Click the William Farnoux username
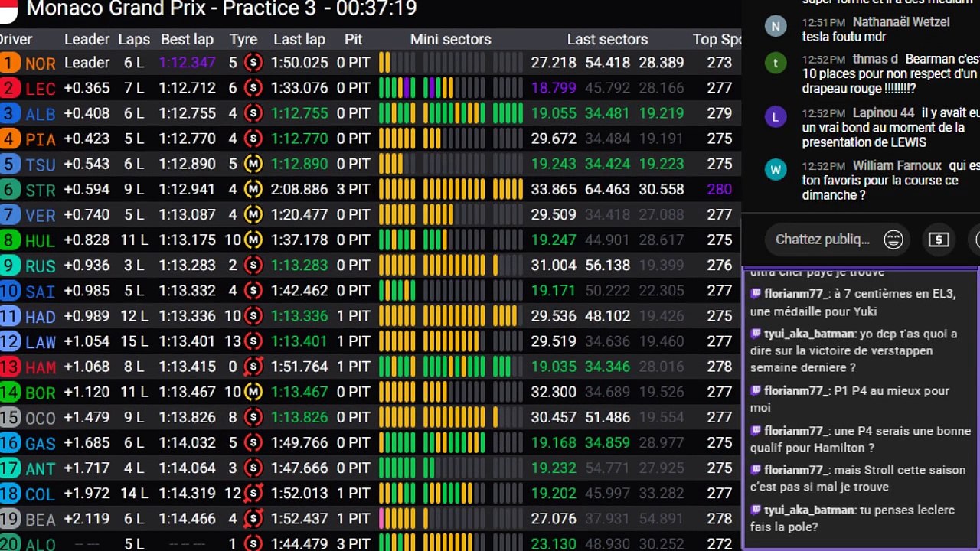The height and width of the screenshot is (551, 980). (x=897, y=165)
